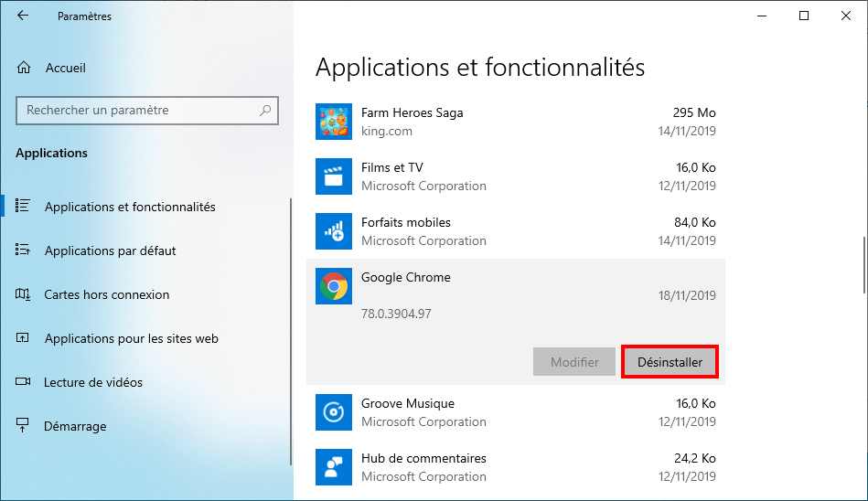Click the Google Chrome name text
Screen dimensions: 868x501
pyautogui.click(x=406, y=277)
